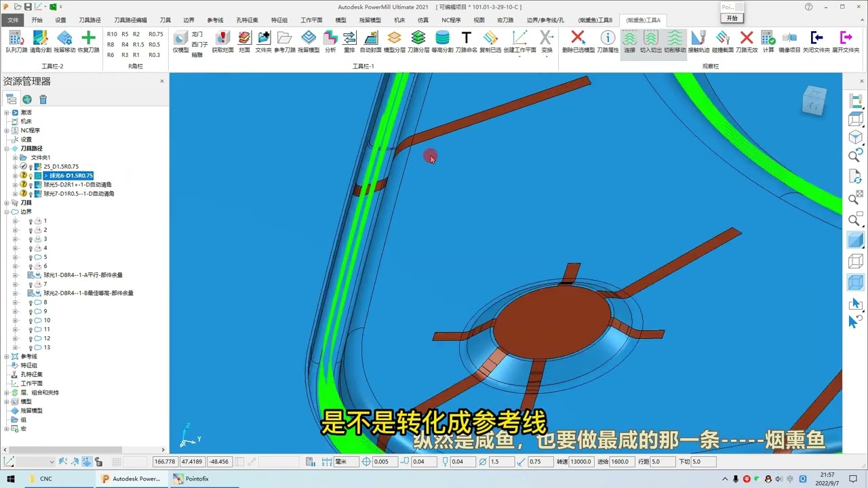Image resolution: width=868 pixels, height=488 pixels.
Task: Click the 精雕 button
Action: tap(197, 55)
